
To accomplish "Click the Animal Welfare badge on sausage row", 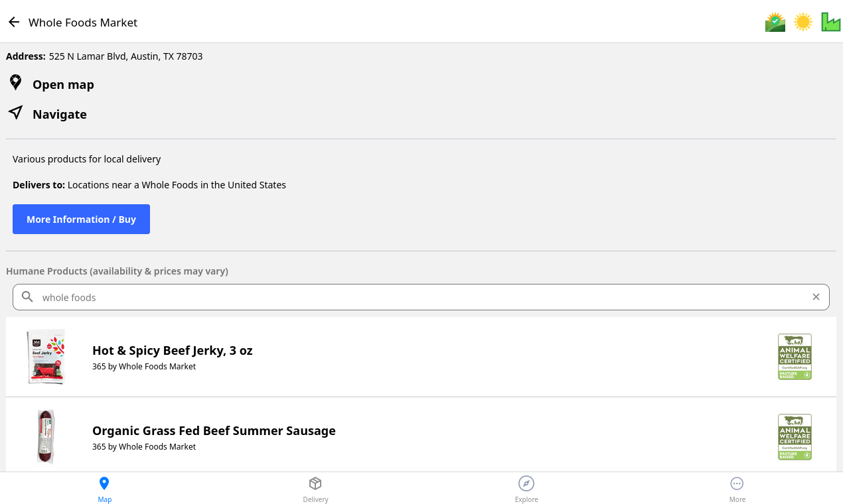I will (x=795, y=437).
